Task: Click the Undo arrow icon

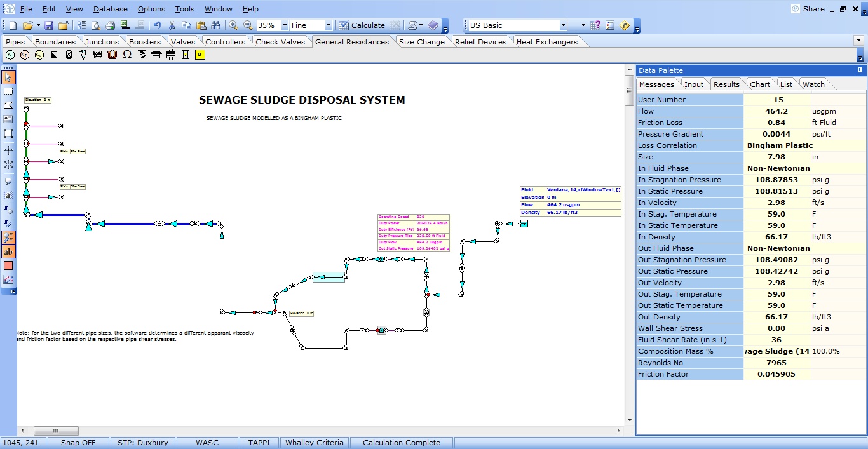Action: coord(157,25)
